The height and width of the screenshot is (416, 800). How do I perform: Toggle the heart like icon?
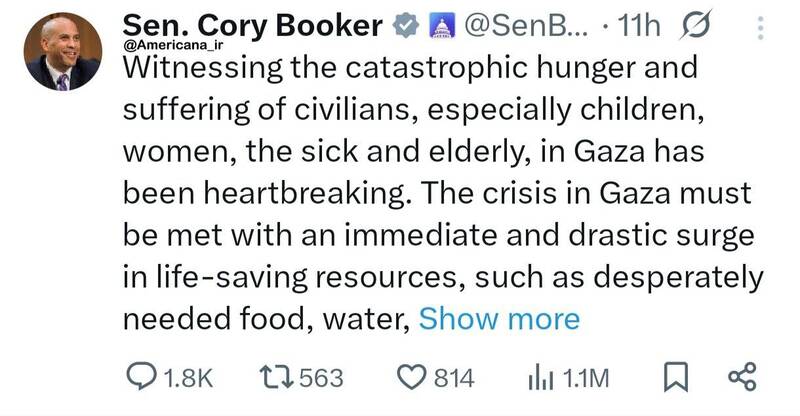[411, 377]
